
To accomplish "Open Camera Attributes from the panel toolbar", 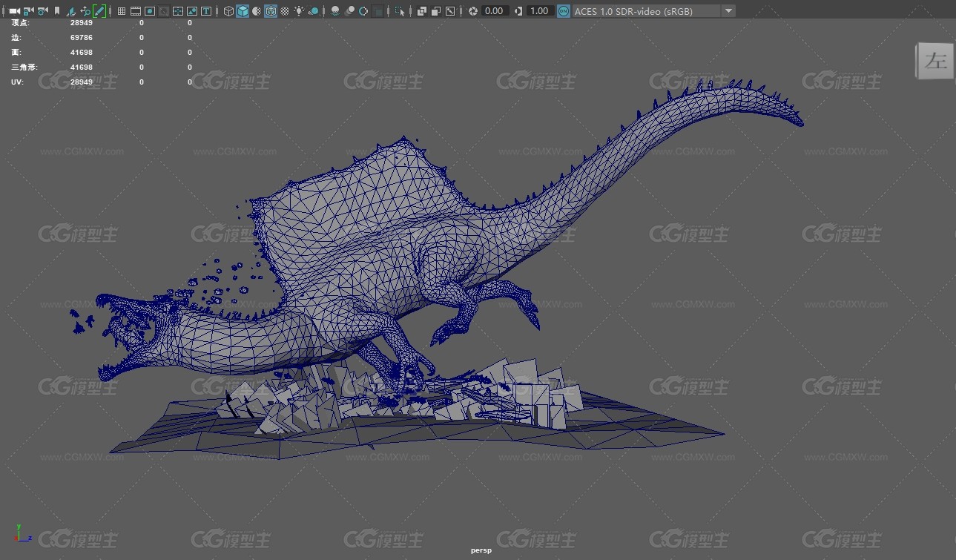I will click(x=42, y=11).
